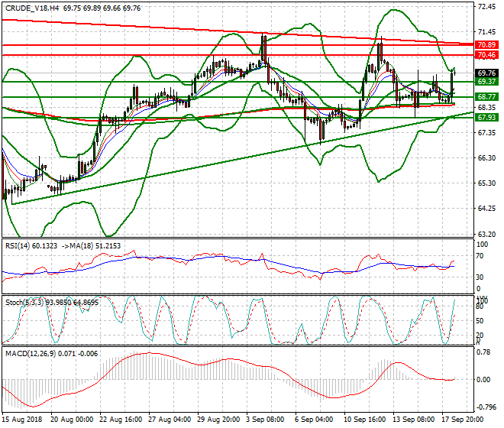
Task: Click the 10 Sep 16:00 time label
Action: [x=365, y=420]
